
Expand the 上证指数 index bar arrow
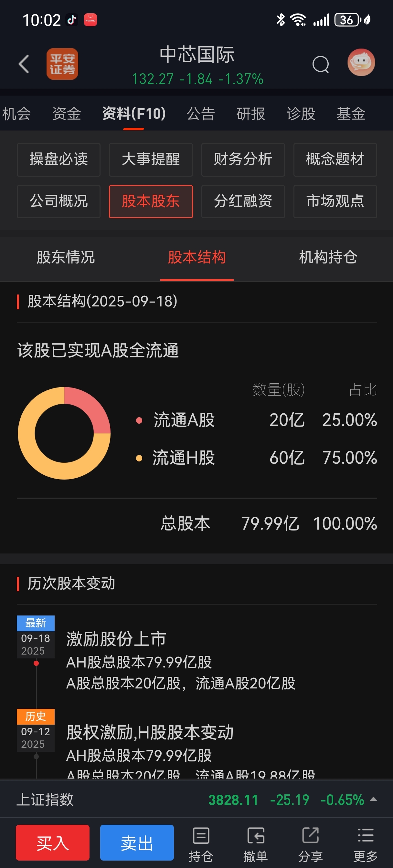pos(373,799)
